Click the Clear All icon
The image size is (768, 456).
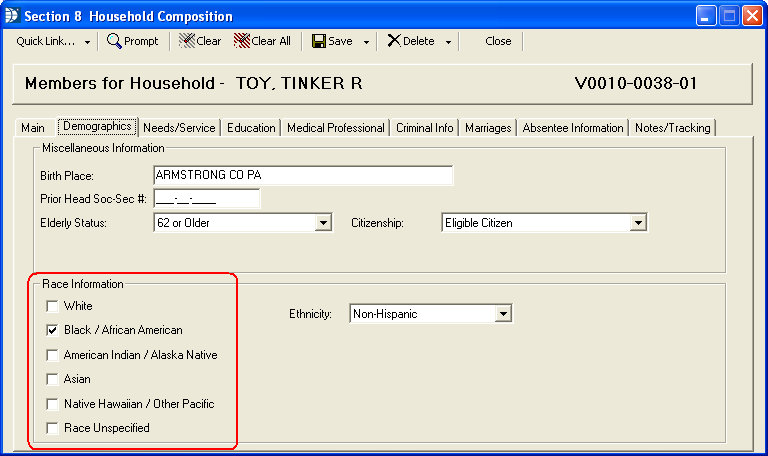tap(242, 41)
